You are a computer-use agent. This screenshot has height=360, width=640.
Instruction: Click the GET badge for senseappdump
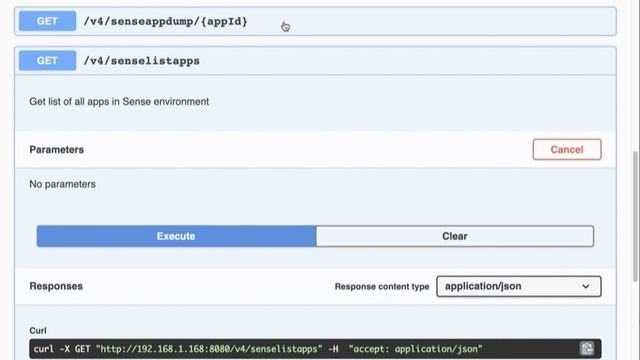(47, 21)
